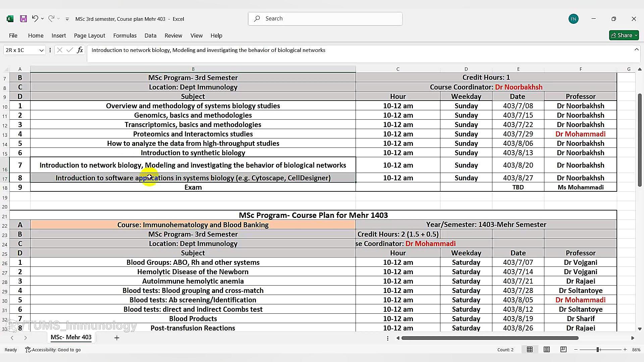Screen dimensions: 644x362
Task: Click the Undo arrow icon
Action: pyautogui.click(x=35, y=19)
